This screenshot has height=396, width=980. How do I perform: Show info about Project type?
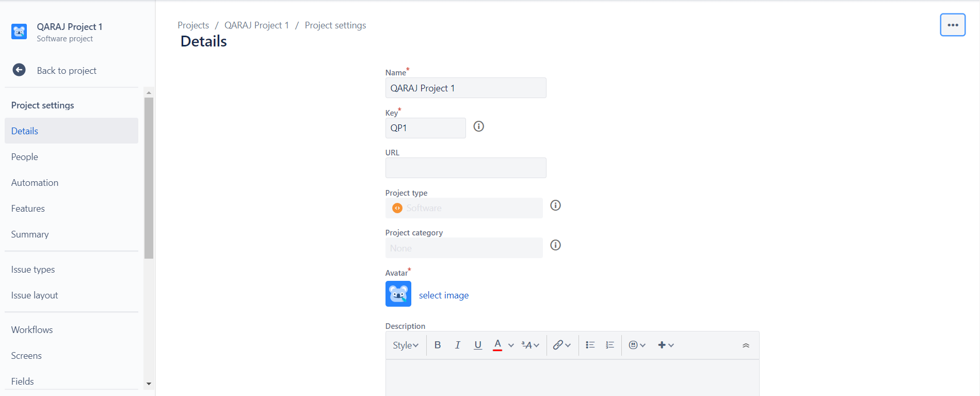click(555, 205)
